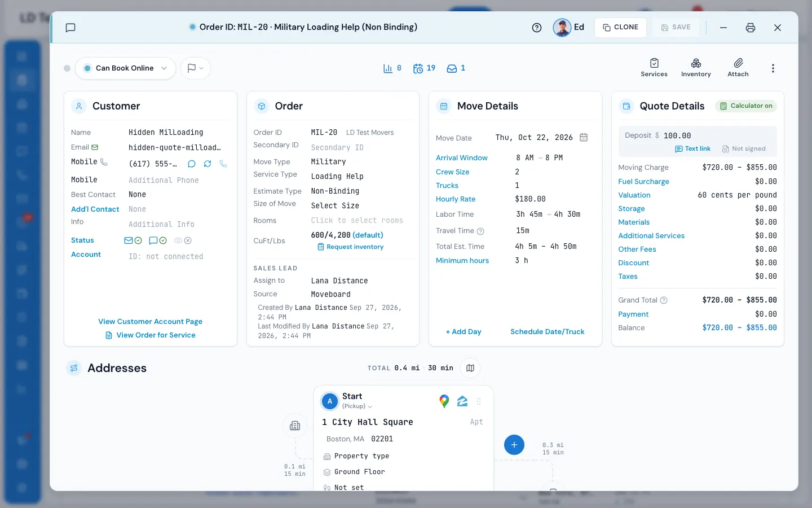Call the customer using the phone icon
The image size is (812, 508).
(x=223, y=164)
